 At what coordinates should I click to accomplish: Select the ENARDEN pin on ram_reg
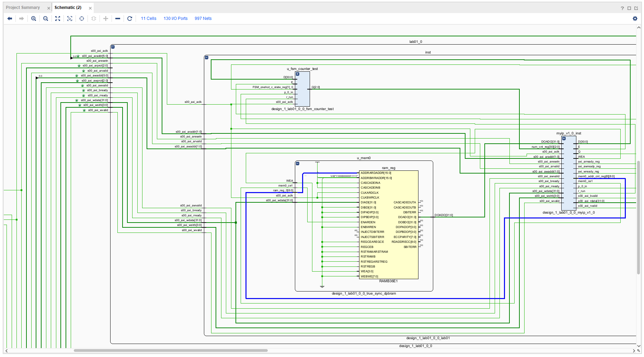pos(368,222)
